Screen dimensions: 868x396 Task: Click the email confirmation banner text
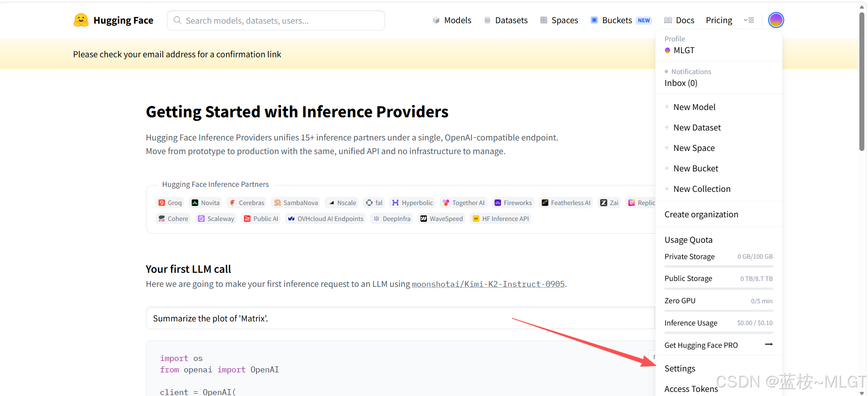click(x=177, y=55)
